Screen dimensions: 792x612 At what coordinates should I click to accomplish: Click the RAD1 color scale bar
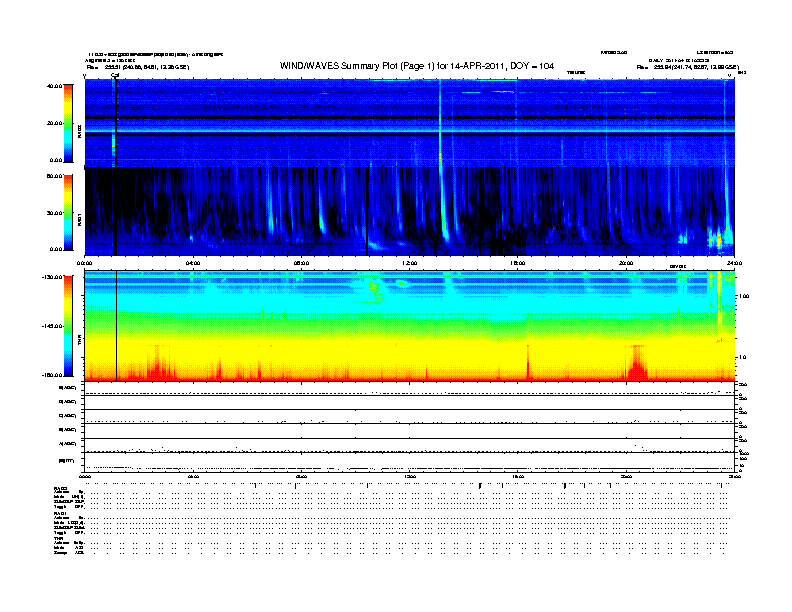(68, 212)
